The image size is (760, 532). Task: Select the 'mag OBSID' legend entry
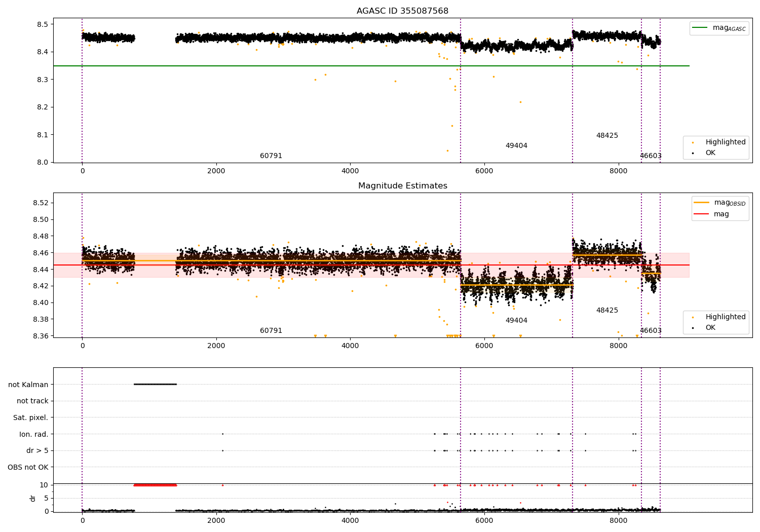coord(719,203)
